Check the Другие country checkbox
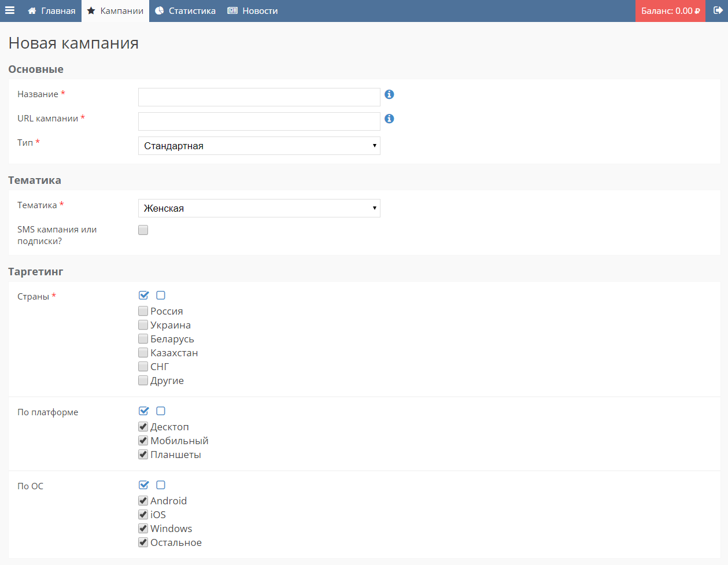 pyautogui.click(x=143, y=381)
